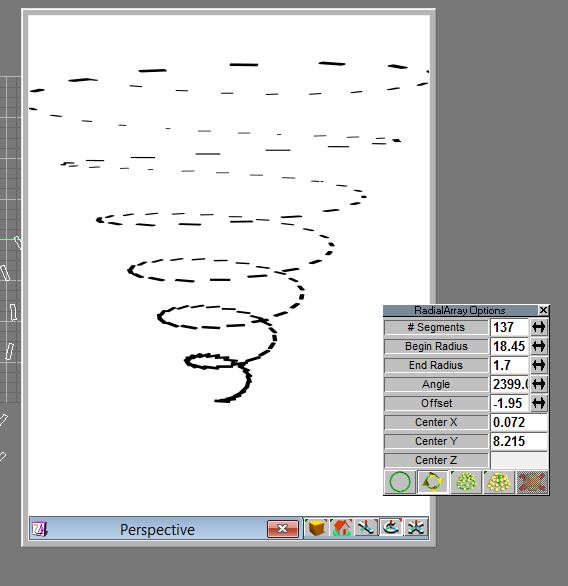
Task: Adjust the Offset spinner arrows
Action: tap(538, 403)
